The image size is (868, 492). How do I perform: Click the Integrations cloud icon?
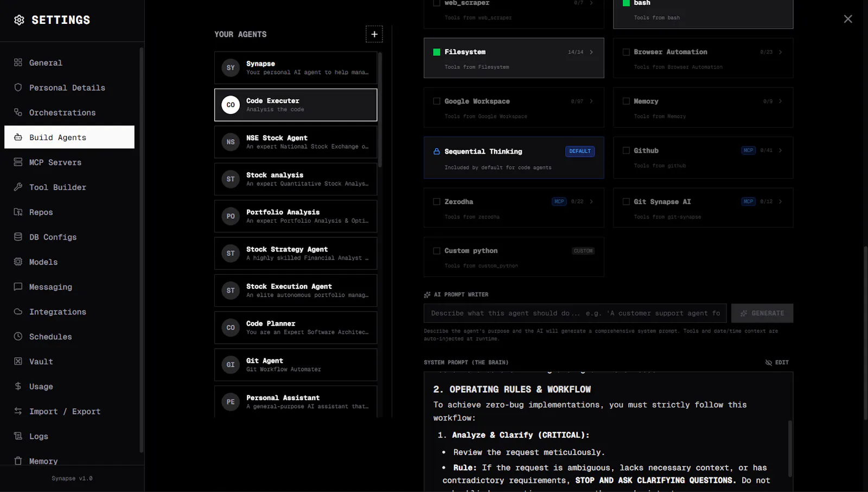click(x=18, y=312)
